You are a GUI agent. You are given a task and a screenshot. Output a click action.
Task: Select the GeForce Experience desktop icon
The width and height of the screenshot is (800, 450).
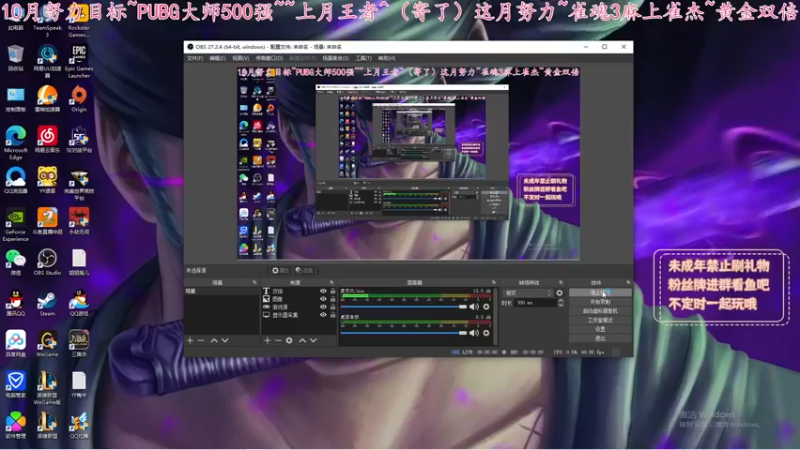(16, 224)
